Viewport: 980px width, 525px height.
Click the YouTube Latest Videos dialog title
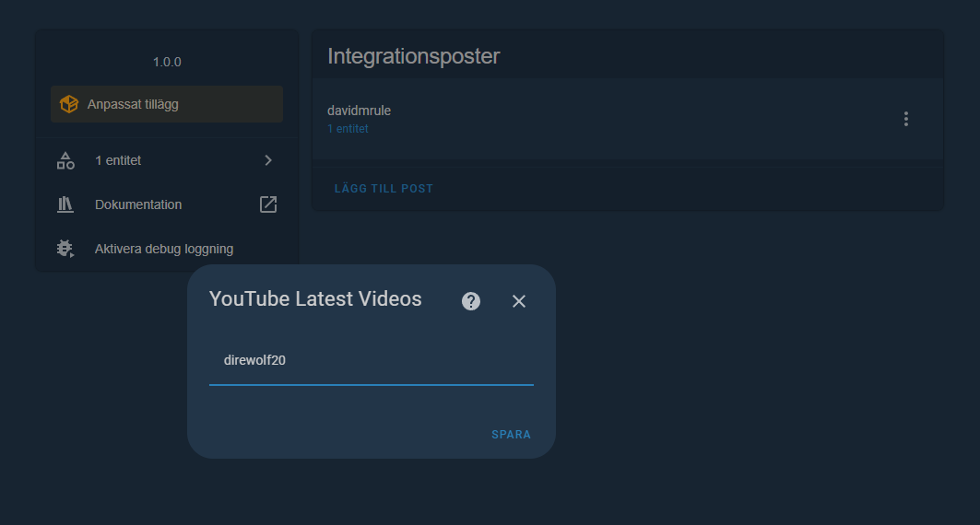[315, 299]
